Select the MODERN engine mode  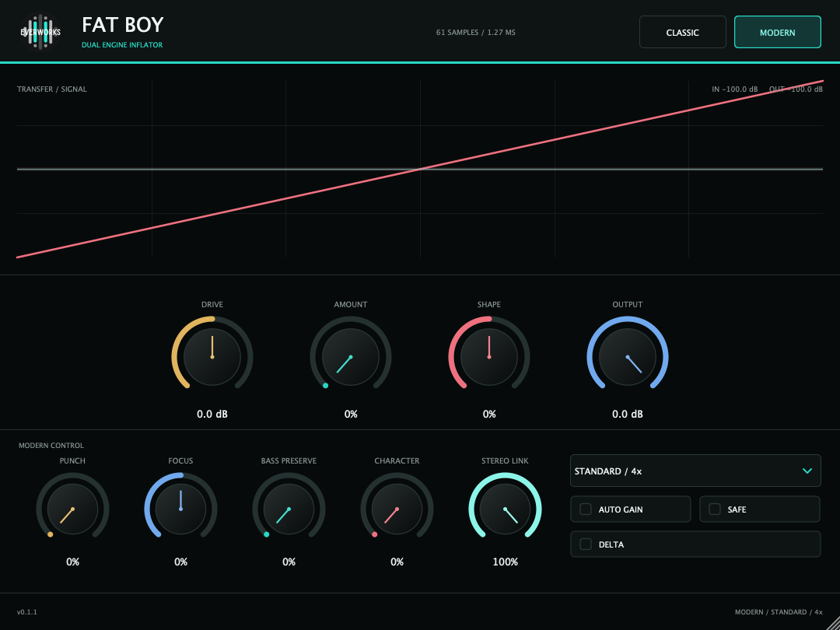pos(777,32)
